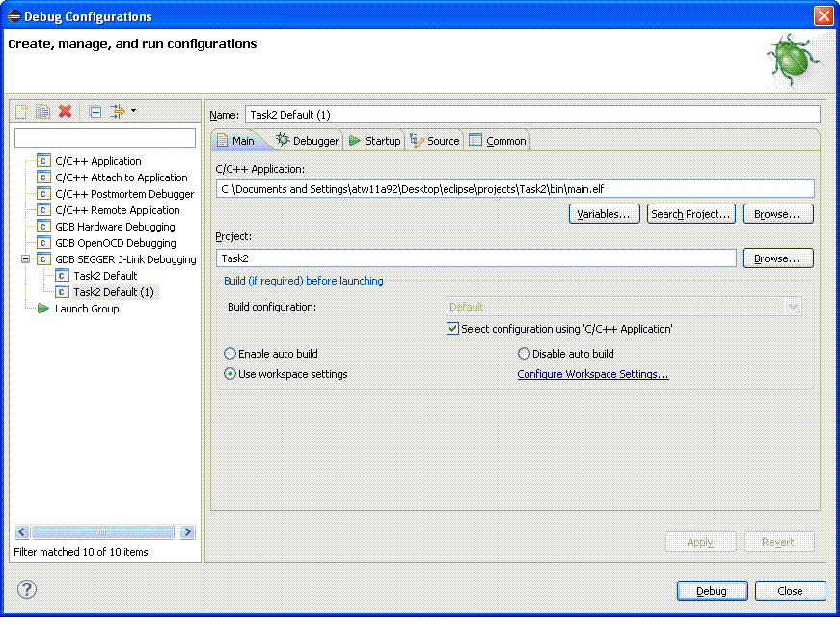Click the Revert button
Image resolution: width=840 pixels, height=625 pixels.
point(778,542)
